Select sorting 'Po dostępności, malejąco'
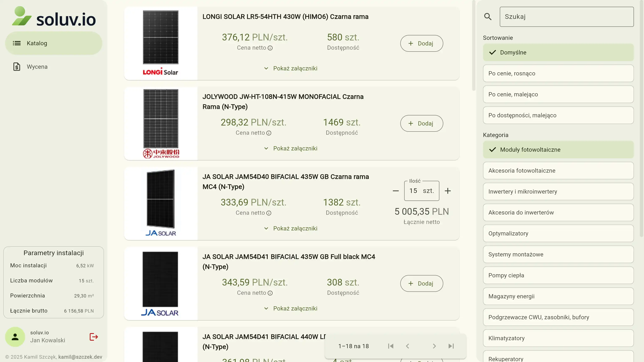The width and height of the screenshot is (644, 362). click(558, 115)
